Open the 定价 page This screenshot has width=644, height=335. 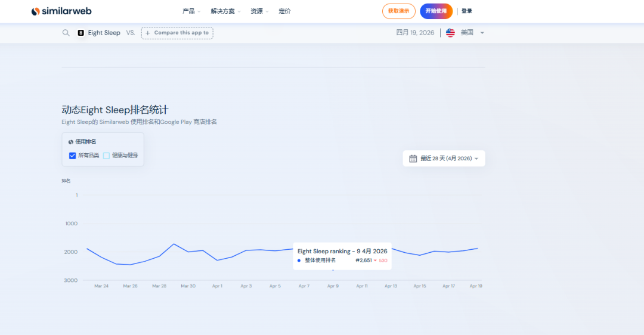point(284,11)
